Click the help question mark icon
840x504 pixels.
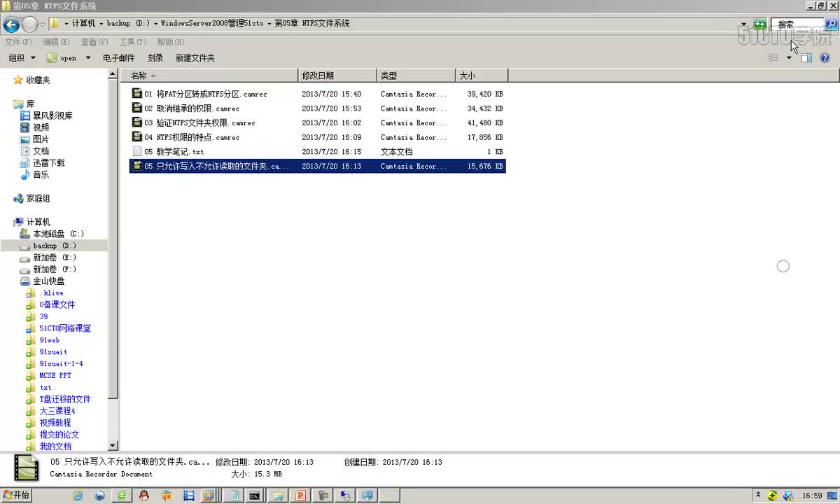click(825, 58)
